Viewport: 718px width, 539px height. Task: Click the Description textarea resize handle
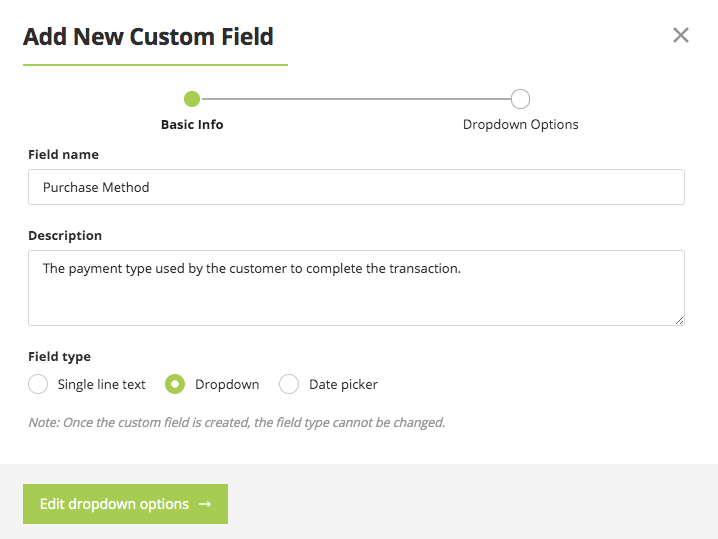point(680,321)
